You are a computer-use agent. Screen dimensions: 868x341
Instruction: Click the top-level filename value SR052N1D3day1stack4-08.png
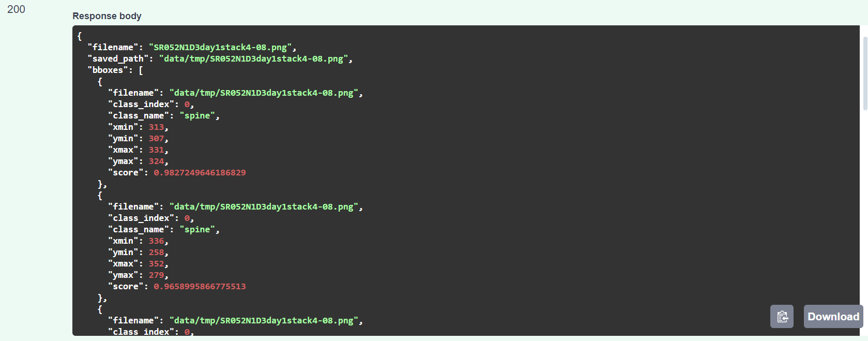point(220,48)
